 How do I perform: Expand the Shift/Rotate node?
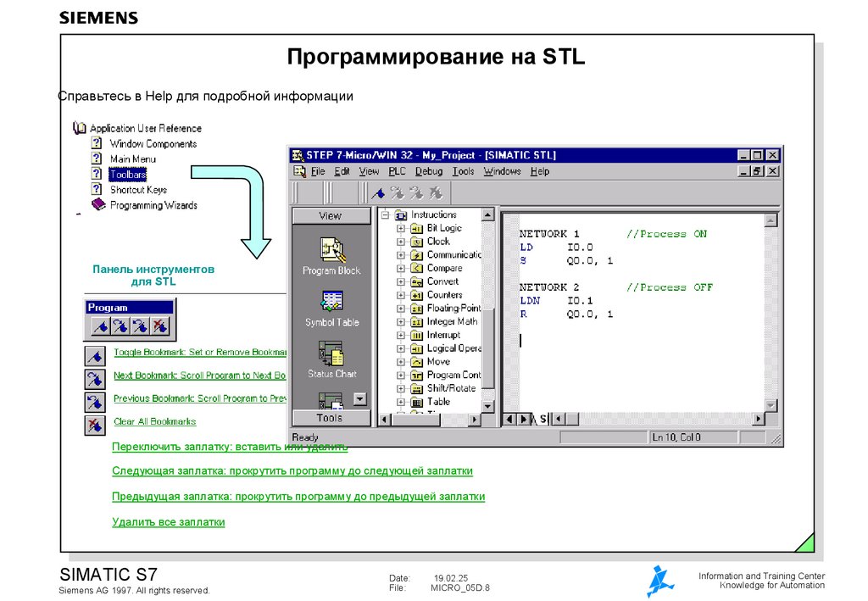click(x=401, y=388)
